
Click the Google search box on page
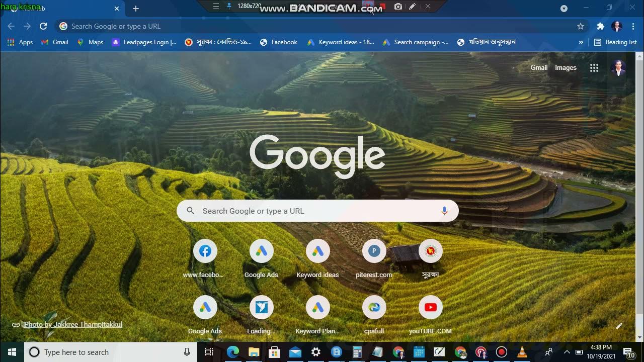tap(317, 211)
